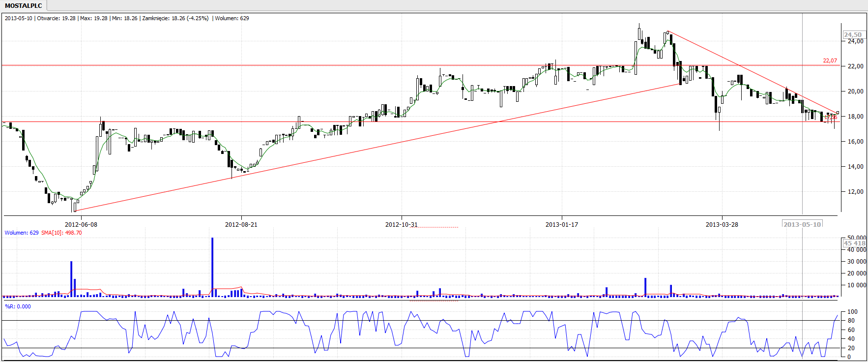
Task: Select the MOSTALPLC chart tab
Action: click(x=24, y=6)
